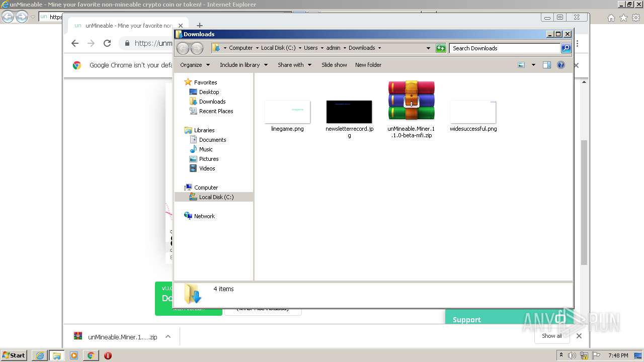Open download item options chevron

(x=168, y=337)
